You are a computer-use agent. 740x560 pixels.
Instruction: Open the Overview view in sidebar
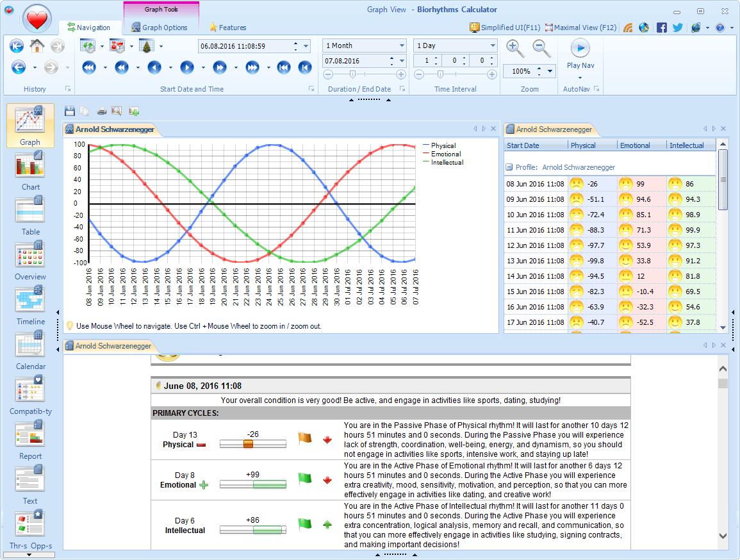coord(30,260)
